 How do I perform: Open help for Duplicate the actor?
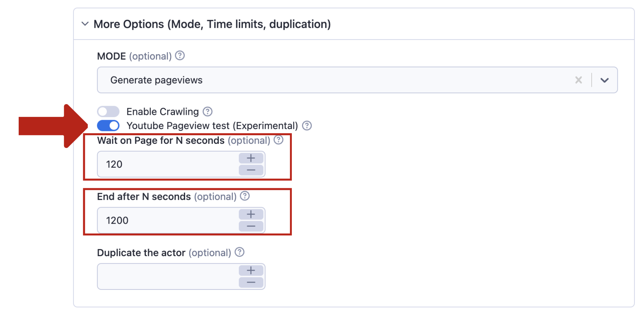click(x=239, y=252)
